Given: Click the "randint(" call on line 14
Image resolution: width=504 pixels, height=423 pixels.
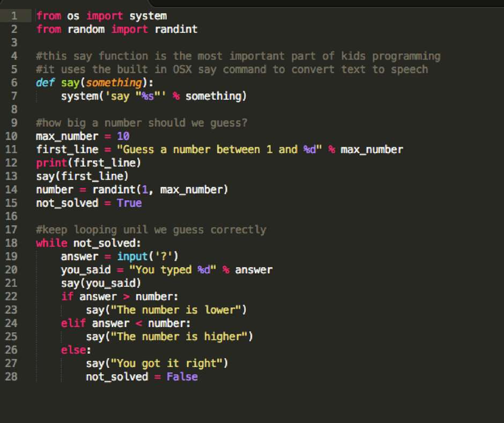Looking at the screenshot, I should [117, 189].
